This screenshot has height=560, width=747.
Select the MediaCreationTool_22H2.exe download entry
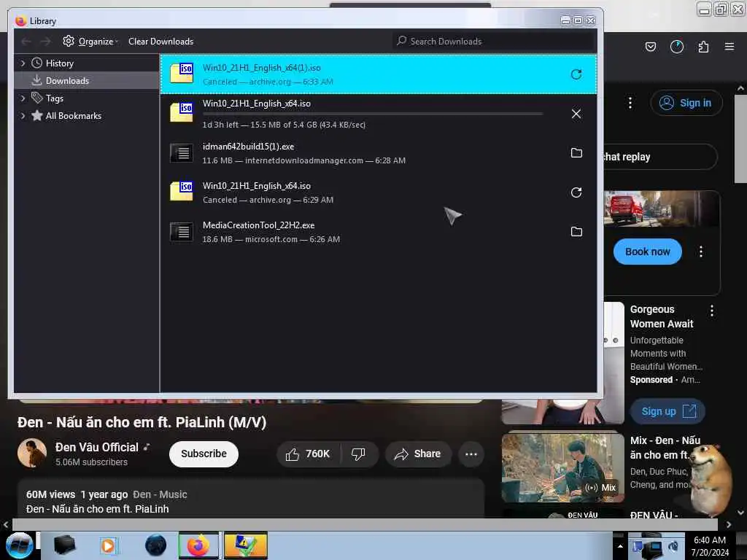379,232
